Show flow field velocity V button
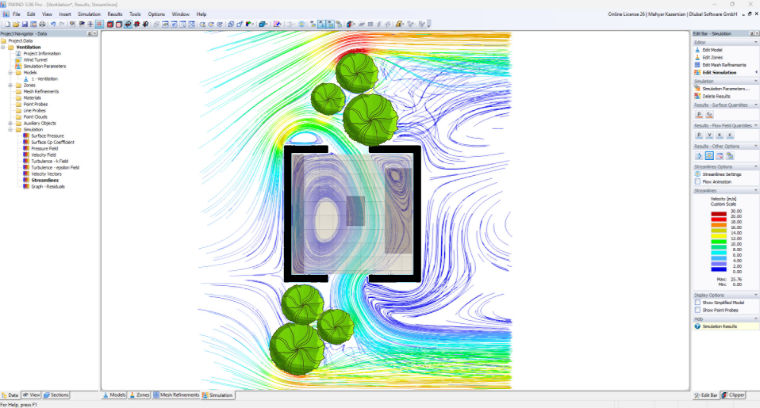 (709, 135)
